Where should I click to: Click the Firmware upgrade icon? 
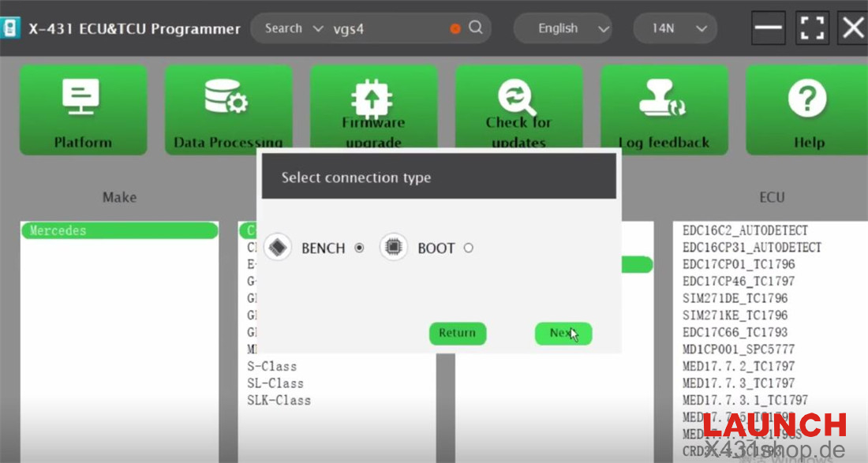[x=372, y=100]
